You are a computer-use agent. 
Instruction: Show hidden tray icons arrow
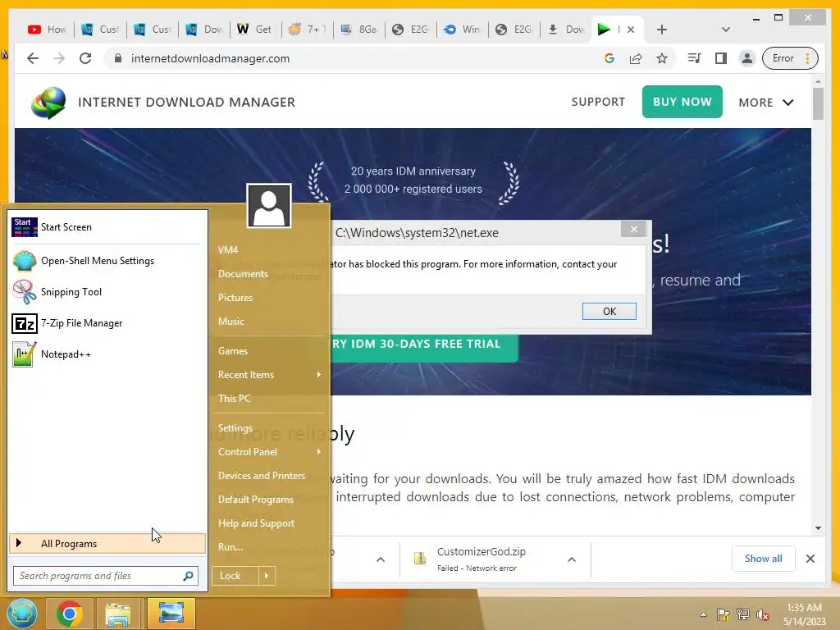(x=703, y=614)
